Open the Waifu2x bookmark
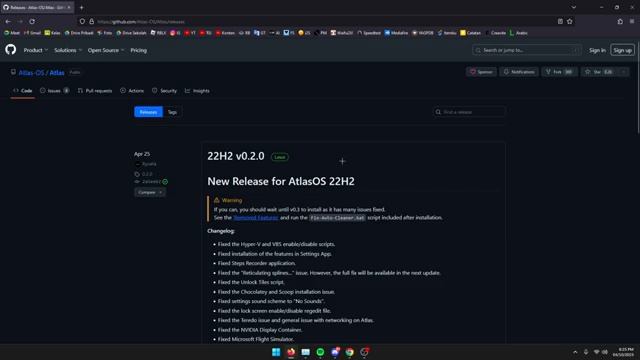The width and height of the screenshot is (640, 360). [x=342, y=33]
